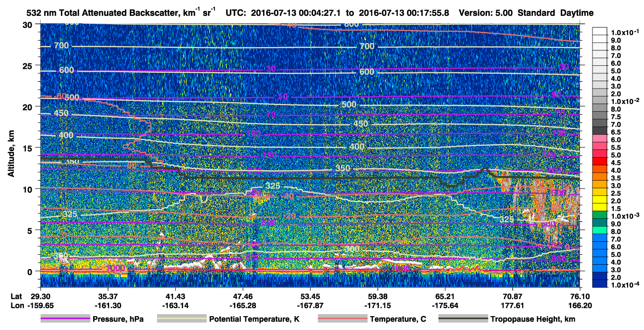Click latitude value '65.21'

pos(445,296)
